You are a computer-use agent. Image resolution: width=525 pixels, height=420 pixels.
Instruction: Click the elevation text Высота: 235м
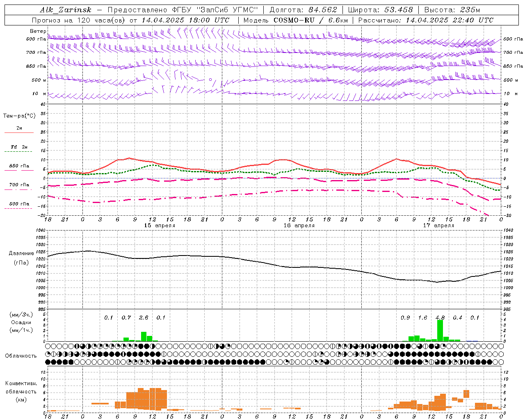pos(452,10)
